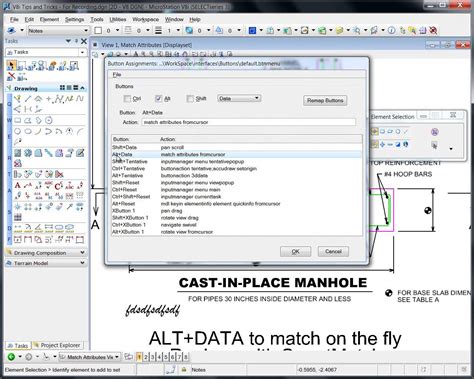Select the Subtract mode minus icon in Element Selection

pyautogui.click(x=390, y=144)
